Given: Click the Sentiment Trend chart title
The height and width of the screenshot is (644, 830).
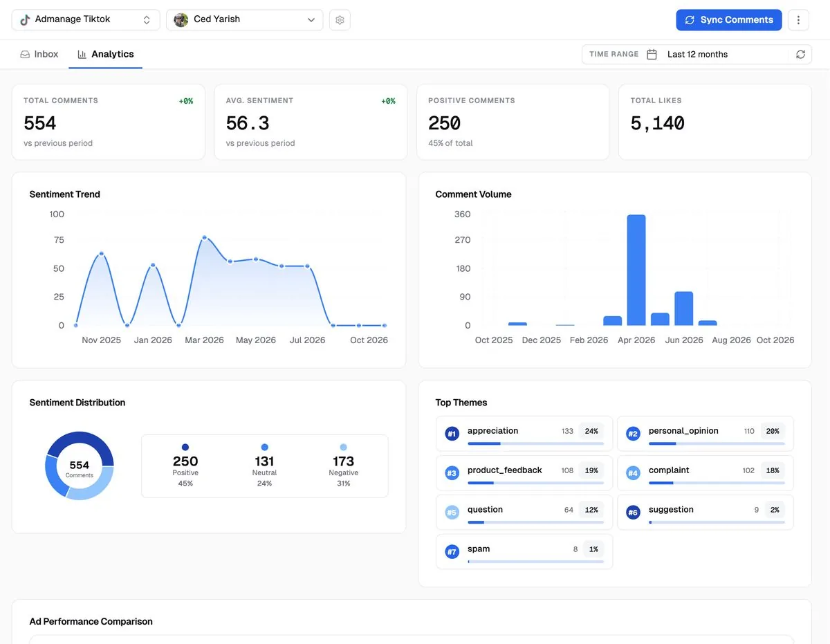Looking at the screenshot, I should click(x=65, y=194).
